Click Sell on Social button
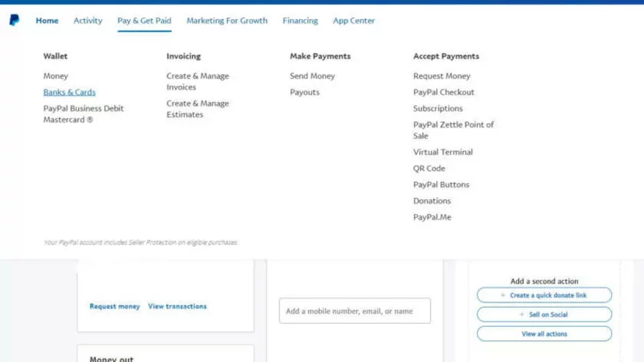This screenshot has height=362, width=644. 544,314
